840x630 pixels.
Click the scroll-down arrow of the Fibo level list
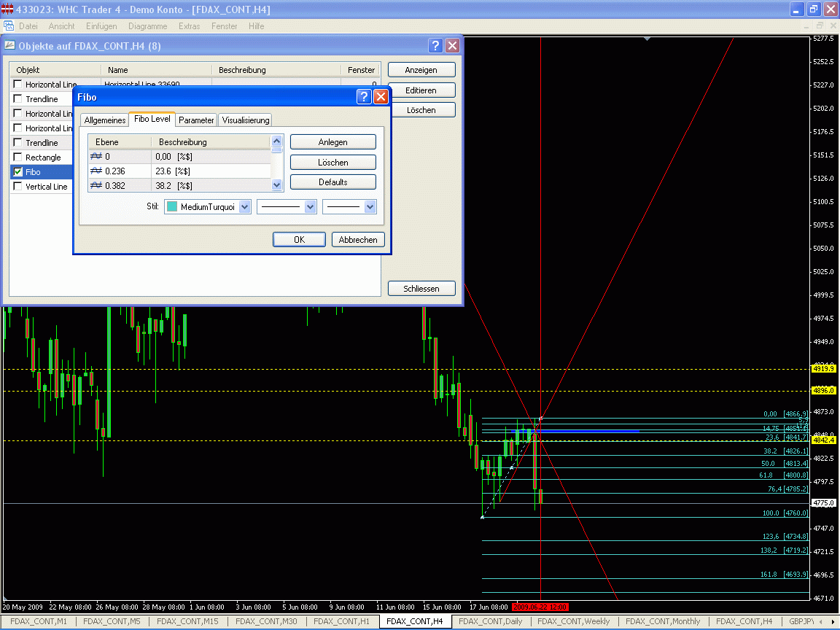[276, 185]
